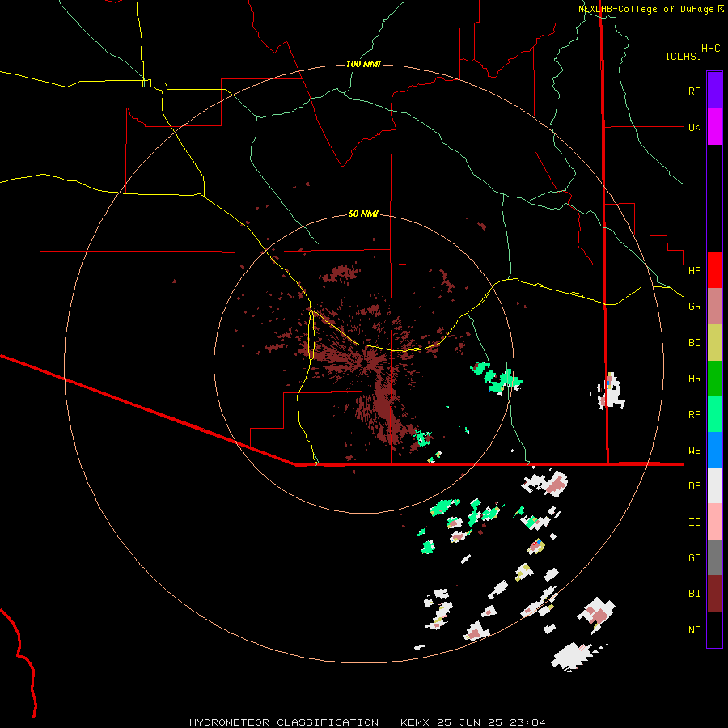The width and height of the screenshot is (728, 728).
Task: Click the BI brown legend swatch
Action: [714, 594]
